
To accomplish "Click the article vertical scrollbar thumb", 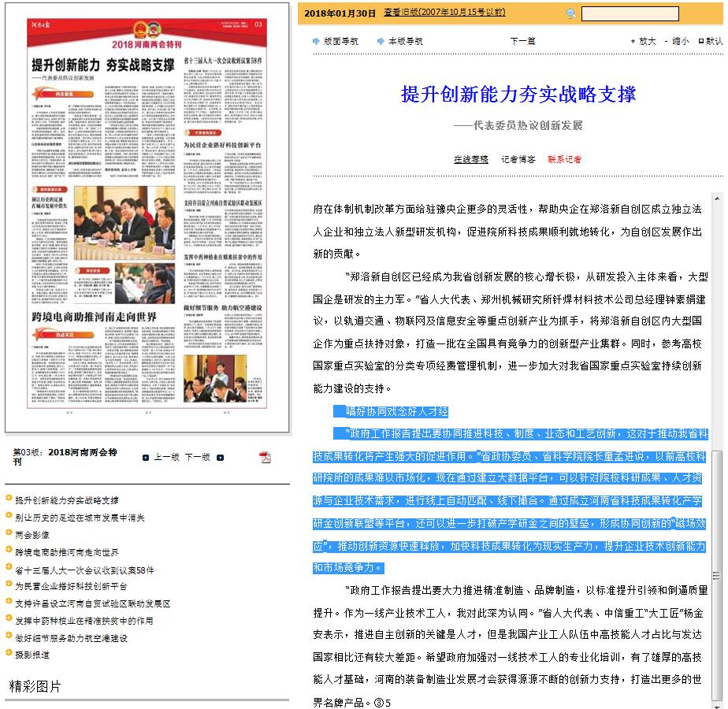I will point(717,575).
